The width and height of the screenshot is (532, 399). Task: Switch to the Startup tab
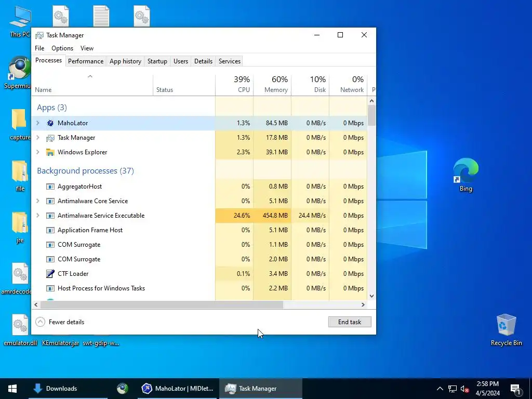tap(157, 61)
